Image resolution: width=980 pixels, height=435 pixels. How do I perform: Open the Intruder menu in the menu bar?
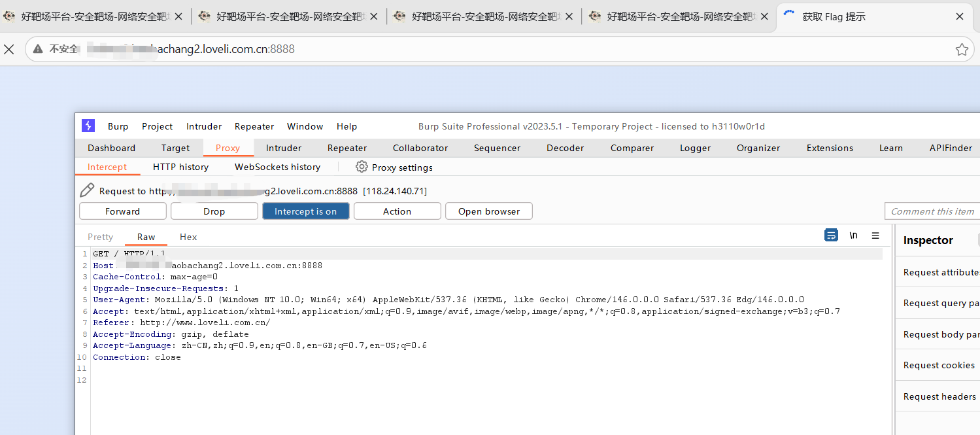tap(204, 126)
